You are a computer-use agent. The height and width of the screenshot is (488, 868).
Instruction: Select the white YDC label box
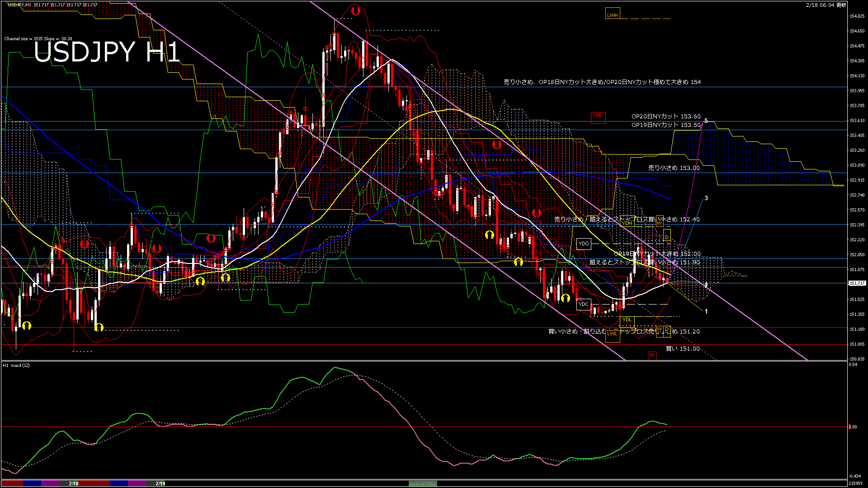[x=584, y=304]
